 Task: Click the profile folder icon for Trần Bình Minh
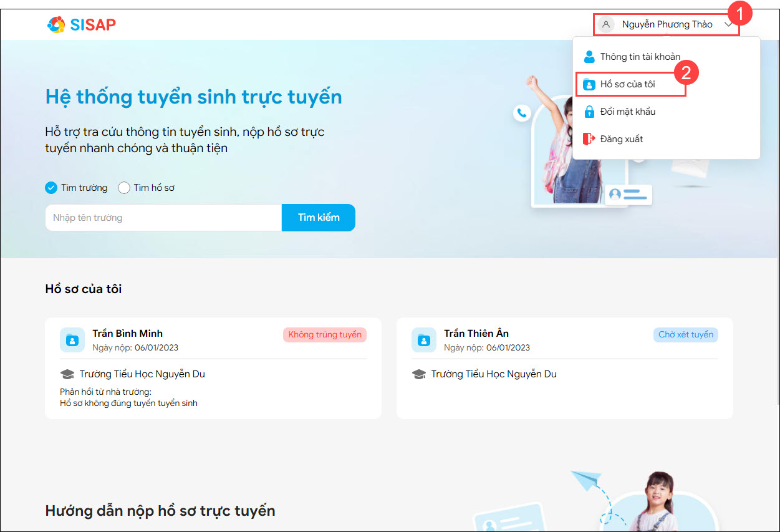click(x=72, y=340)
